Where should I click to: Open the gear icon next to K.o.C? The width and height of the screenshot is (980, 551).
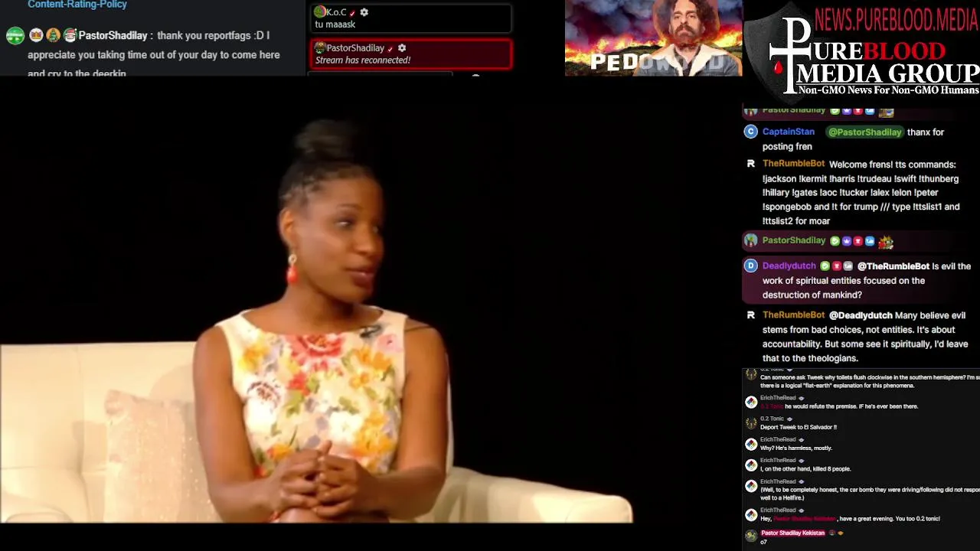point(364,12)
